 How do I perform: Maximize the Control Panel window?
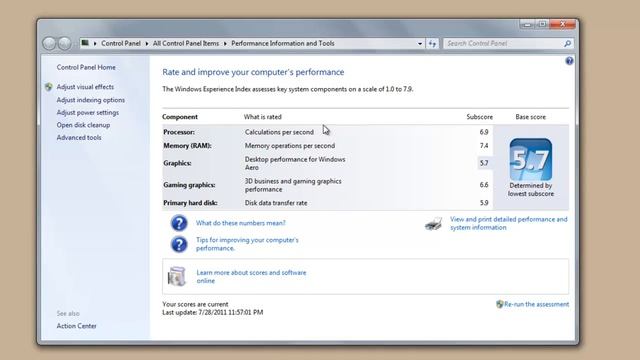pyautogui.click(x=542, y=24)
